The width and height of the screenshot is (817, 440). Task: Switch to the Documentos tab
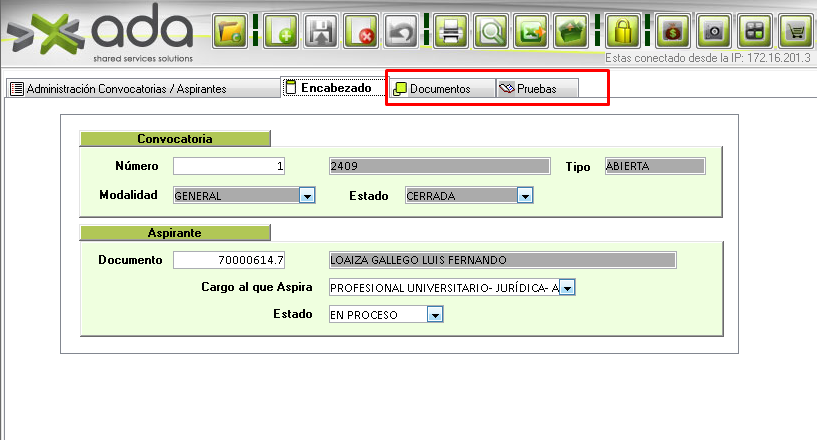click(440, 89)
